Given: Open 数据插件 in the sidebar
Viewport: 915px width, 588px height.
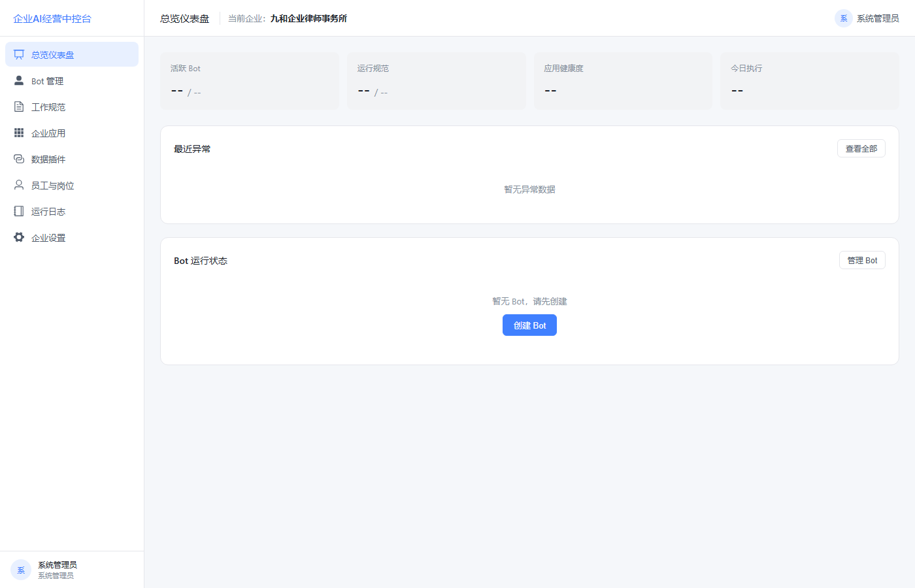Looking at the screenshot, I should (x=72, y=159).
